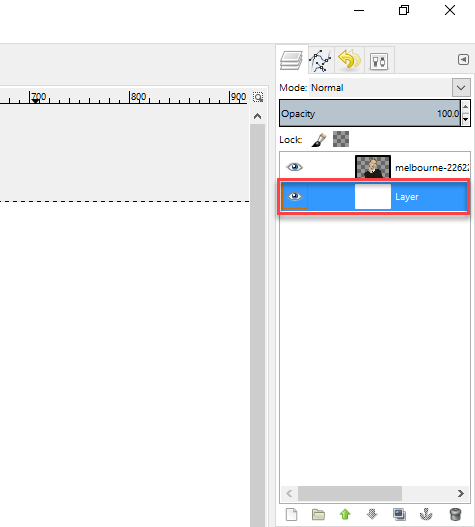475x527 pixels.
Task: Toggle the lock pixels brush icon
Action: (319, 139)
